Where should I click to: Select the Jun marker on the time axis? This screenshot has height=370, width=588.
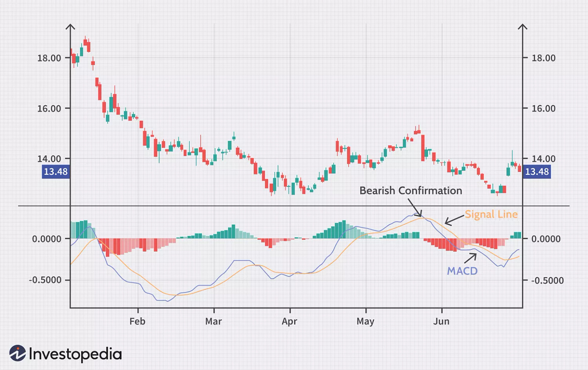441,321
